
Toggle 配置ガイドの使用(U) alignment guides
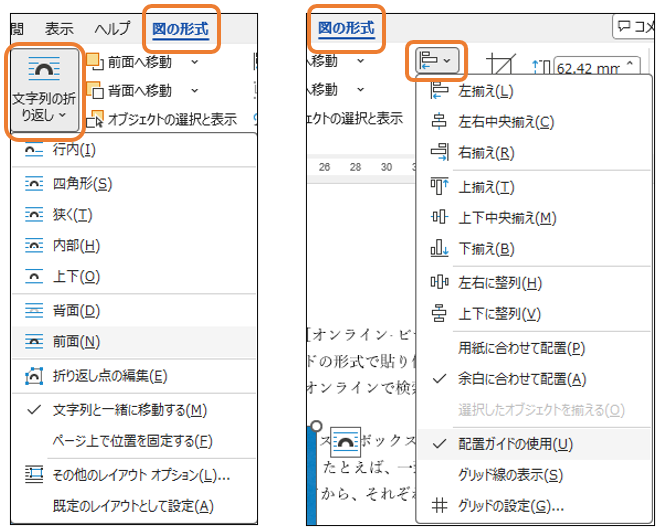515,443
